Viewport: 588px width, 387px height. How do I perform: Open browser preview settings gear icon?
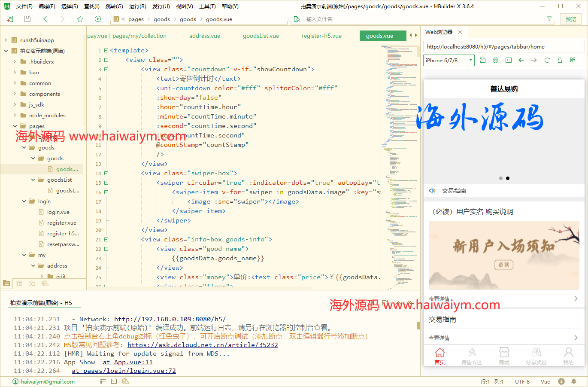(x=496, y=60)
